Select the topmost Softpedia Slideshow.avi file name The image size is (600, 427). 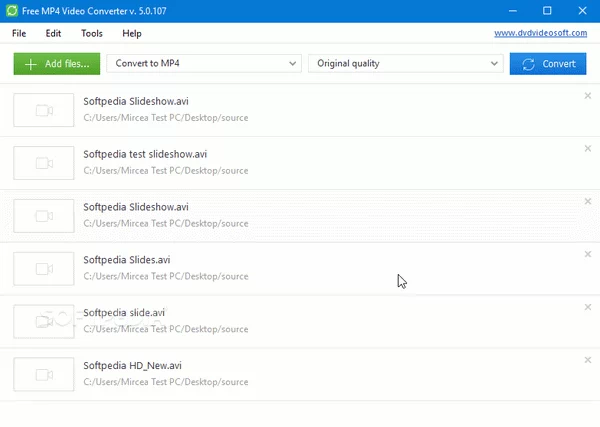[x=136, y=101]
